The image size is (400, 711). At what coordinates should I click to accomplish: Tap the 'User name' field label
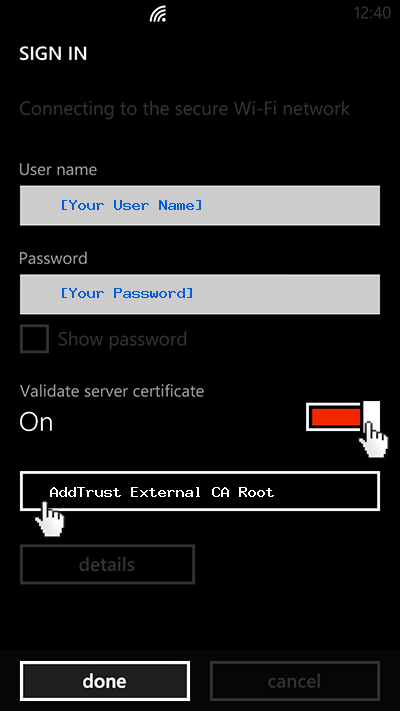point(58,170)
